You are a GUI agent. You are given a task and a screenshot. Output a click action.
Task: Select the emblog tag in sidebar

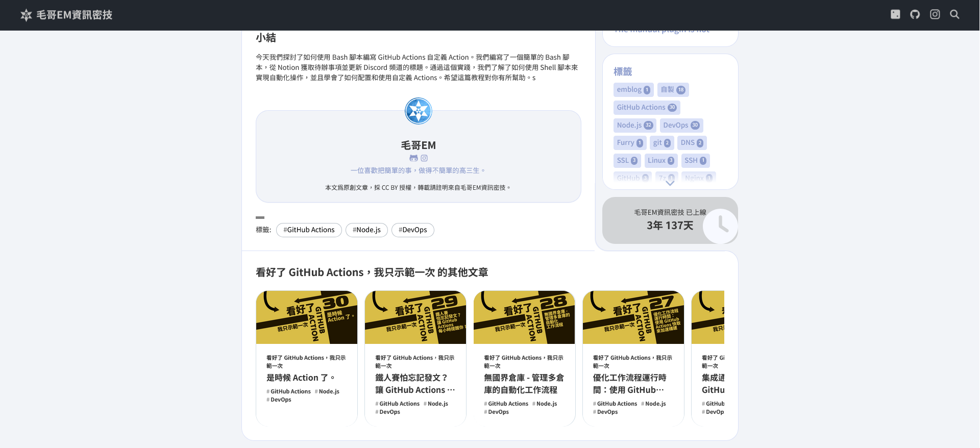(x=633, y=90)
